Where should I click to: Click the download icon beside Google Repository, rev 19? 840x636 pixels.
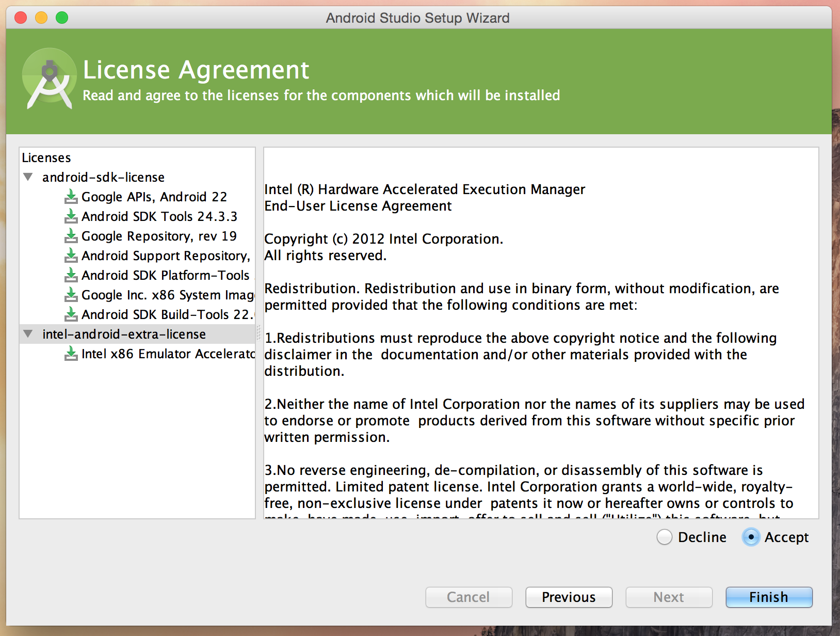tap(71, 236)
